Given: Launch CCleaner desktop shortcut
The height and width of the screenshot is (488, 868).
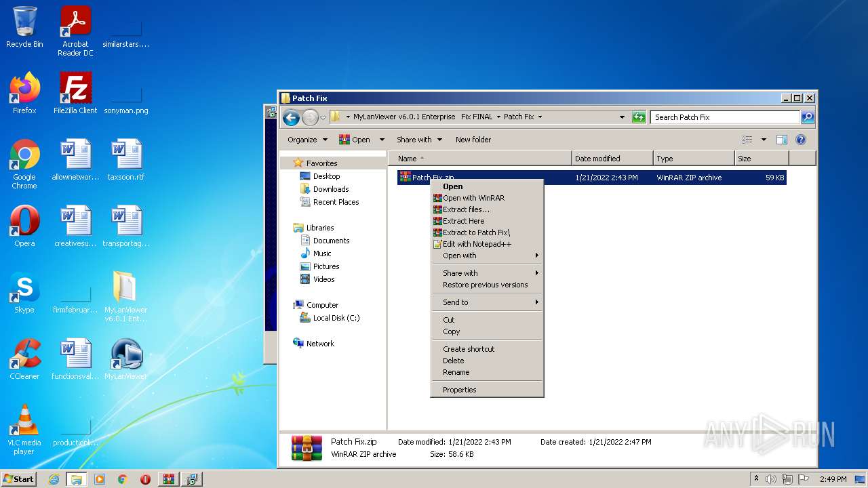Looking at the screenshot, I should click(24, 359).
